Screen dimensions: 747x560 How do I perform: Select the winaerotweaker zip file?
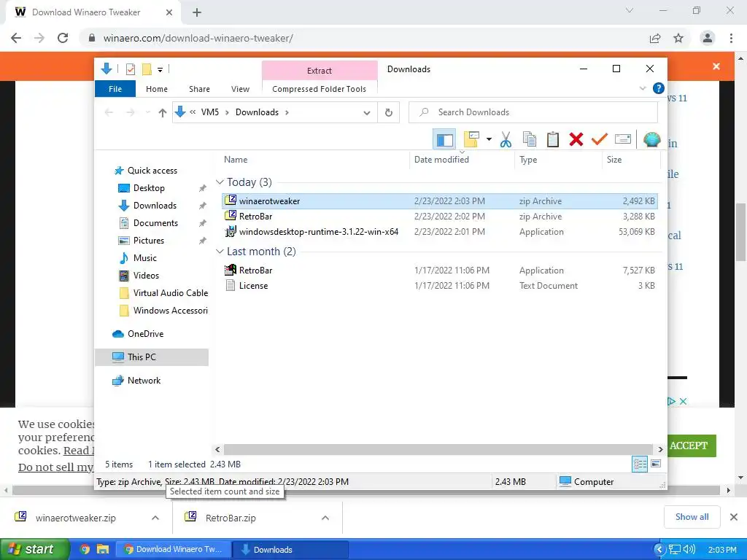coord(439,201)
